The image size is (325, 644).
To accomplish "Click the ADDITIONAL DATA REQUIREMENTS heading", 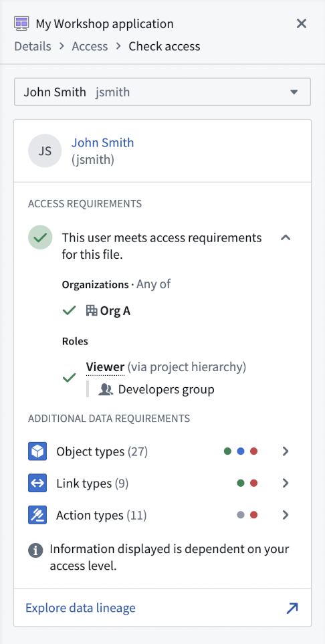I will pos(109,419).
